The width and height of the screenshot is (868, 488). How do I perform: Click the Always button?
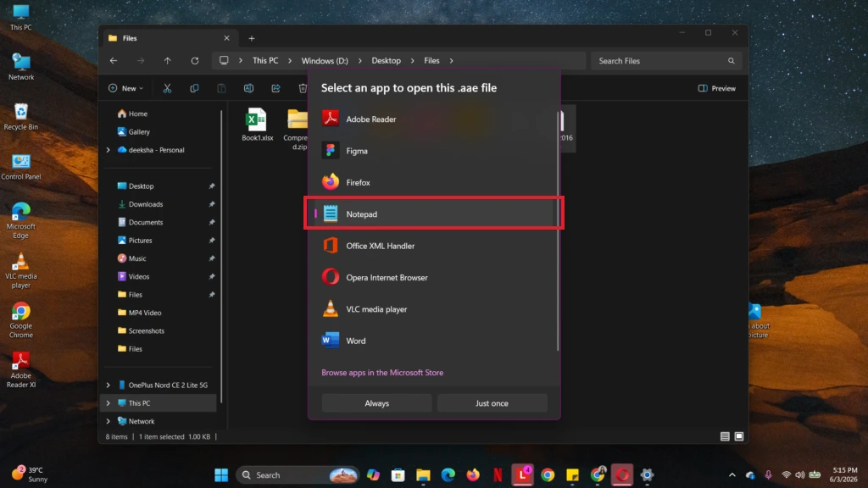(x=376, y=403)
